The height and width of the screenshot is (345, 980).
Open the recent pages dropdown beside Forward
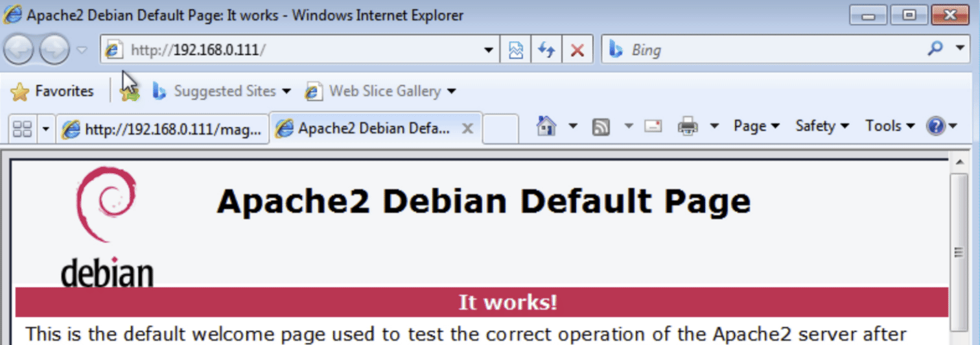coord(82,50)
